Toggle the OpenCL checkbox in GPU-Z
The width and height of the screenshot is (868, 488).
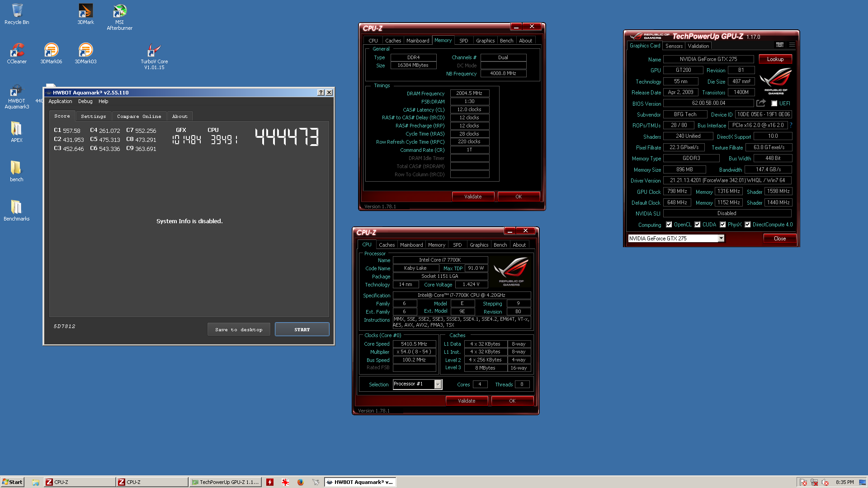tap(669, 225)
